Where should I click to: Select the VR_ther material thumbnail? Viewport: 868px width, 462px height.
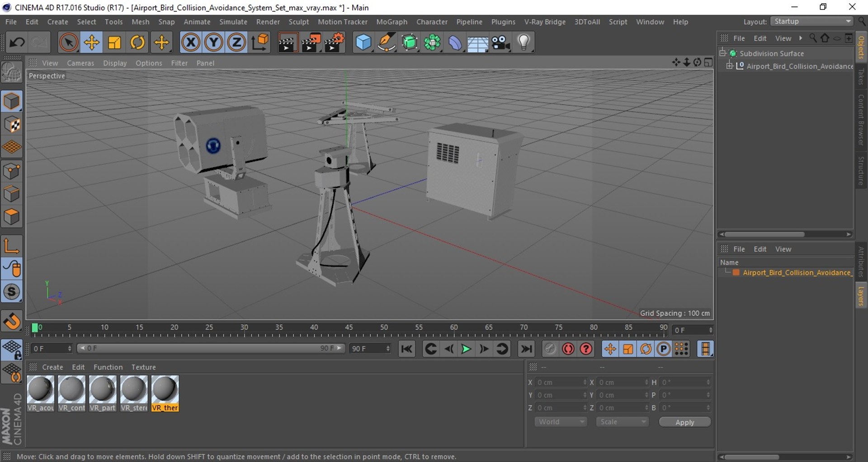pyautogui.click(x=165, y=390)
